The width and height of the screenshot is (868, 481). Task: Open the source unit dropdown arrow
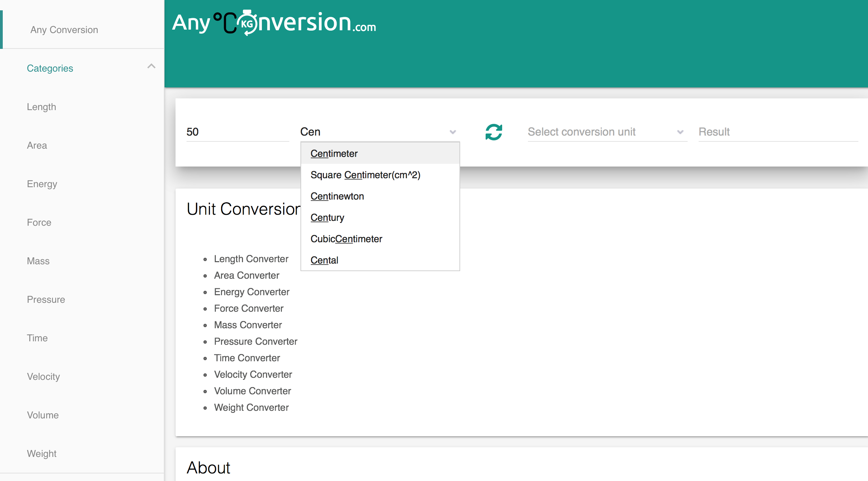point(453,132)
